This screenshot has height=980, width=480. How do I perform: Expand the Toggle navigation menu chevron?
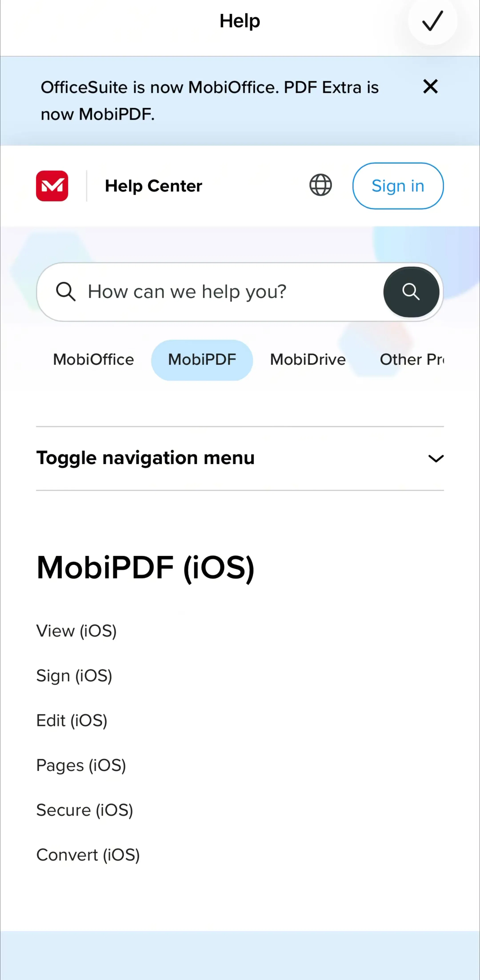(436, 458)
